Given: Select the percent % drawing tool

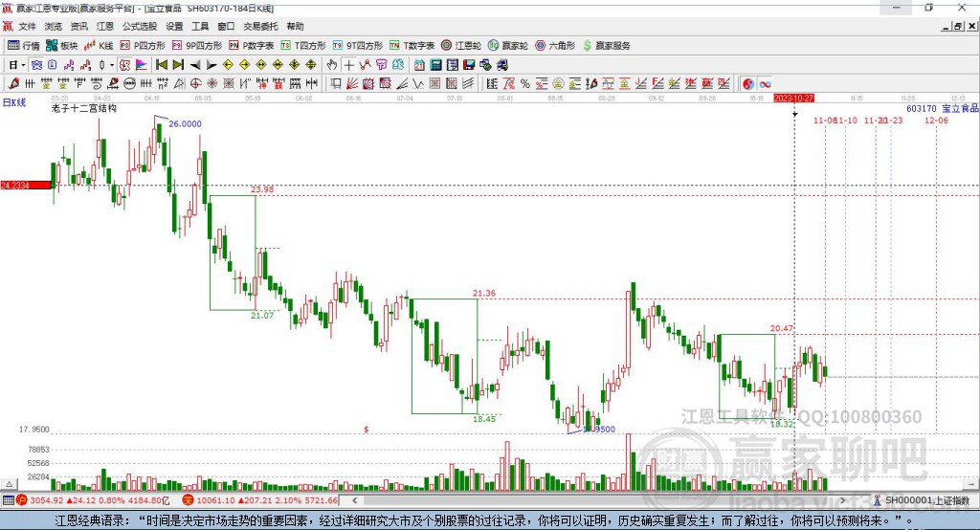Looking at the screenshot, I should 525,84.
